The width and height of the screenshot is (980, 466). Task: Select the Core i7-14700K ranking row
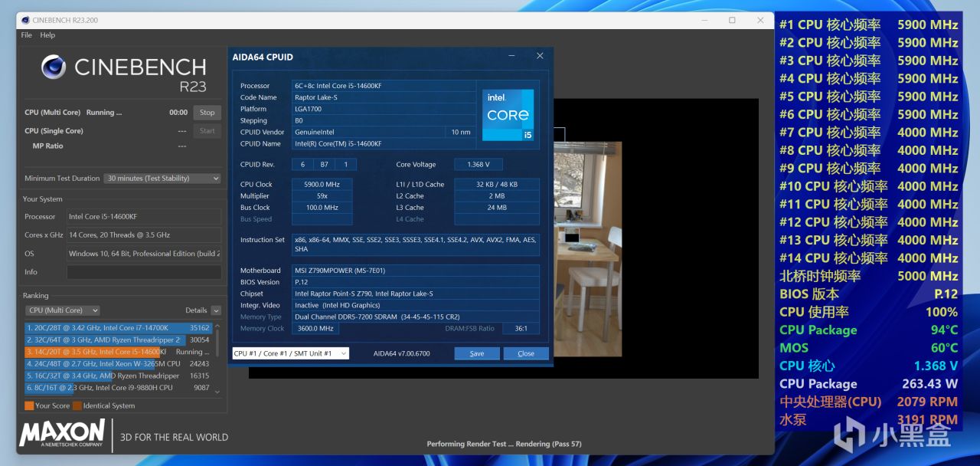pos(118,327)
